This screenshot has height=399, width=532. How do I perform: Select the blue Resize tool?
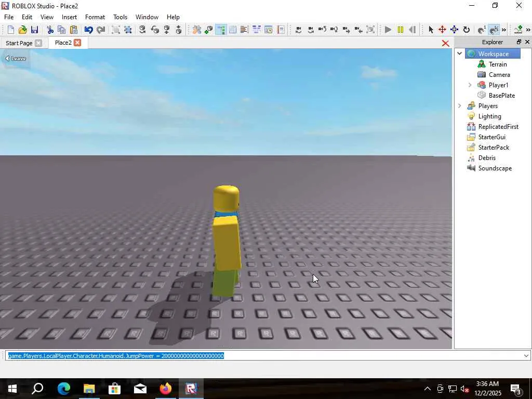click(x=454, y=30)
